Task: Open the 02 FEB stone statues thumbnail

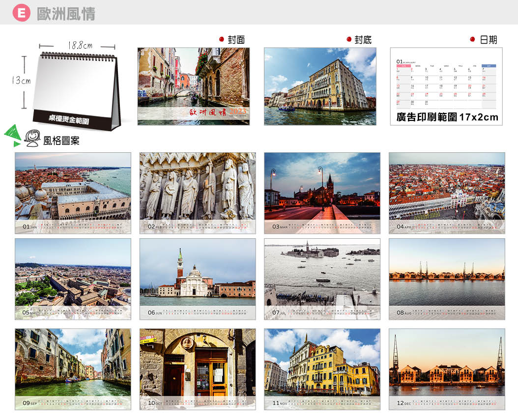Action: click(198, 193)
